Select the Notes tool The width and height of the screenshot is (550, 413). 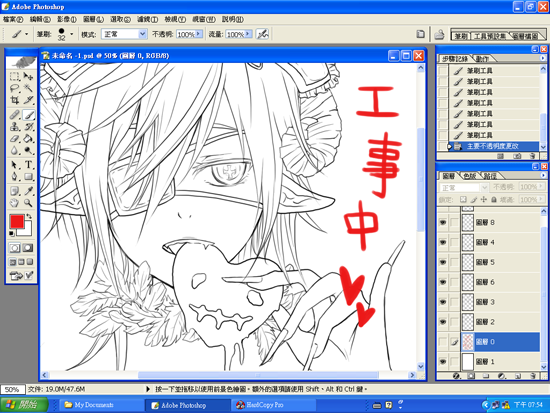click(x=14, y=191)
